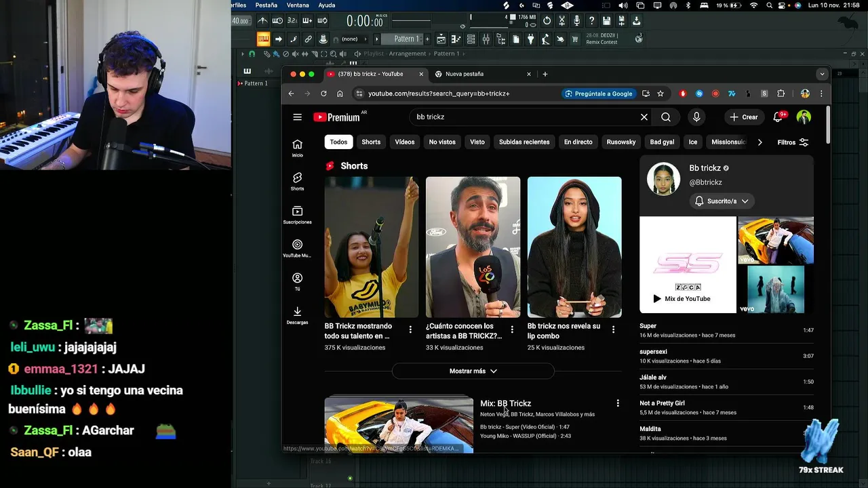Open Chrome extensions puzzle icon
This screenshot has width=868, height=488.
pos(781,94)
